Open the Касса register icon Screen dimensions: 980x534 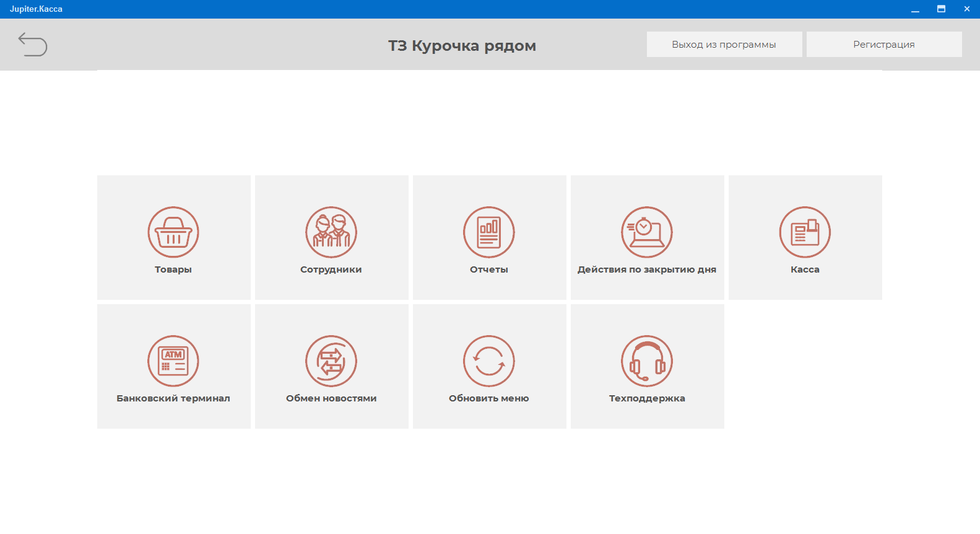805,232
